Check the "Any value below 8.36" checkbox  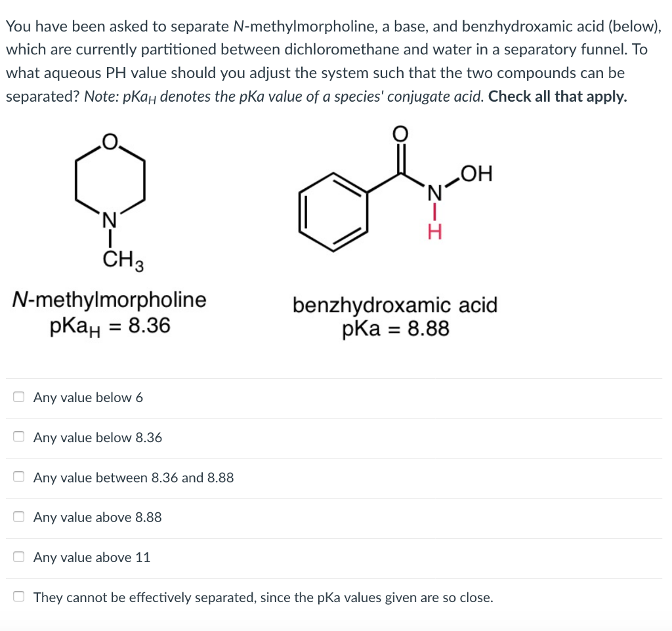[18, 436]
